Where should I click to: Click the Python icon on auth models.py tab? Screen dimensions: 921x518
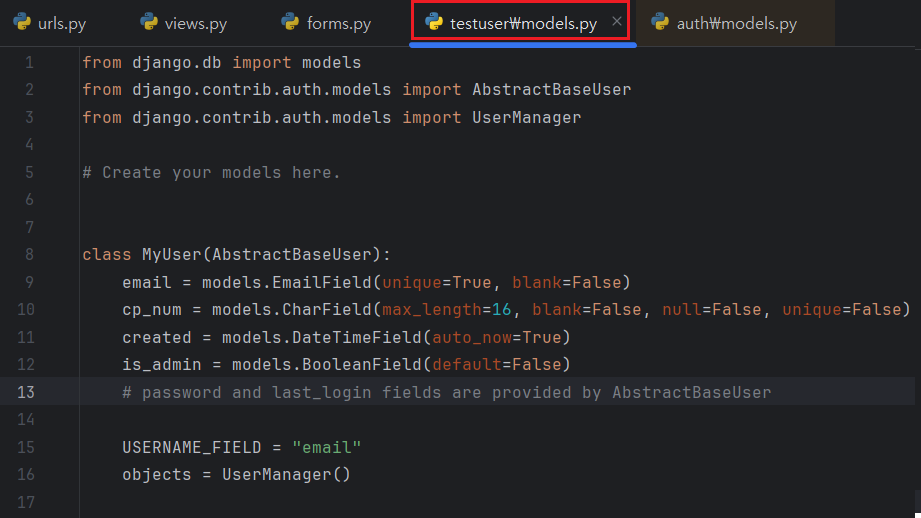[x=660, y=22]
